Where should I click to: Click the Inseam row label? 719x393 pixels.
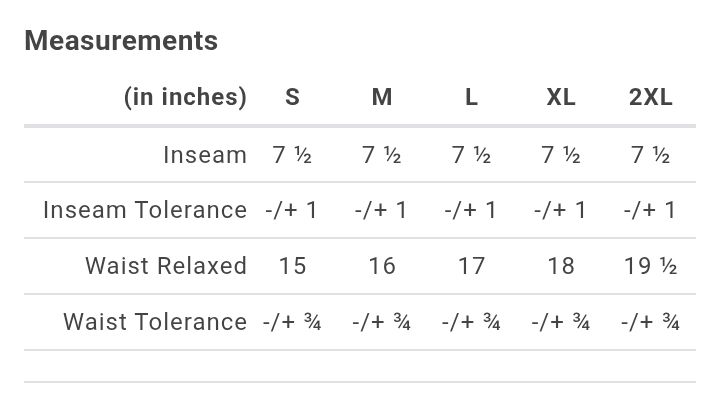[x=205, y=155]
